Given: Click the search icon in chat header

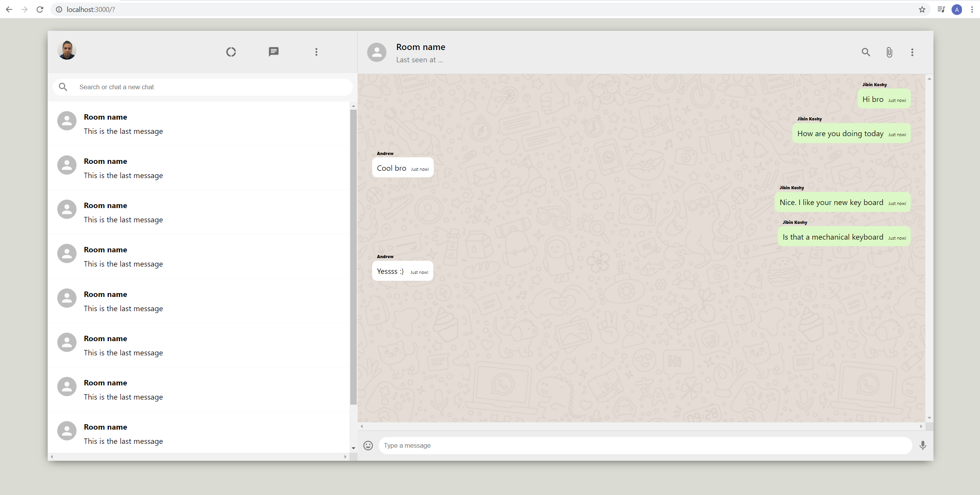Looking at the screenshot, I should [865, 52].
